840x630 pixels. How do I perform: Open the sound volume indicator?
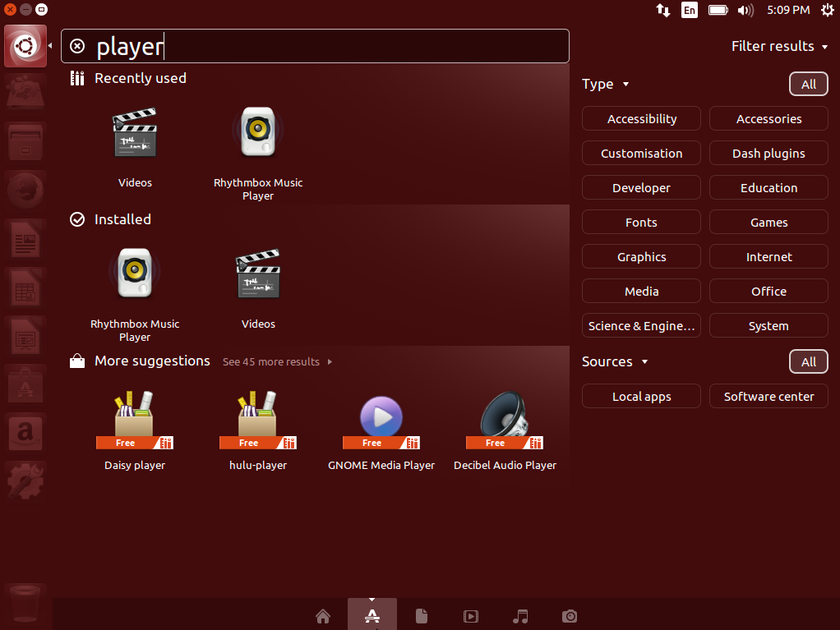[745, 10]
